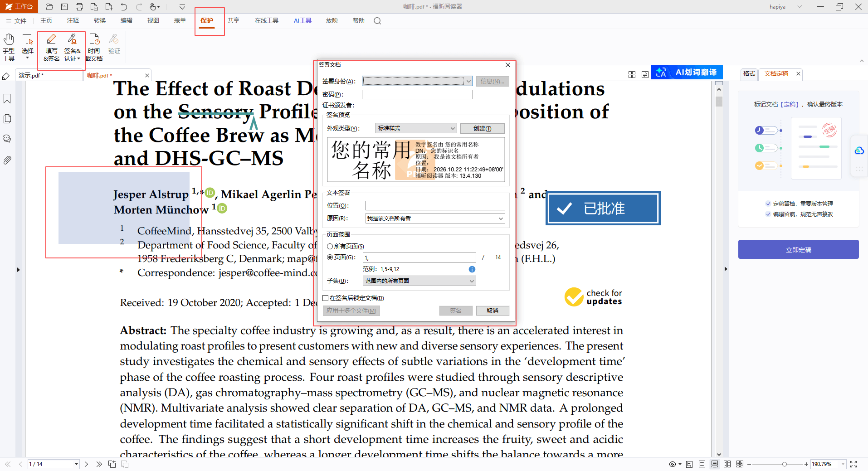Open the Sign & Certify (签名&认证) tool
This screenshot has height=471, width=868.
pos(72,47)
